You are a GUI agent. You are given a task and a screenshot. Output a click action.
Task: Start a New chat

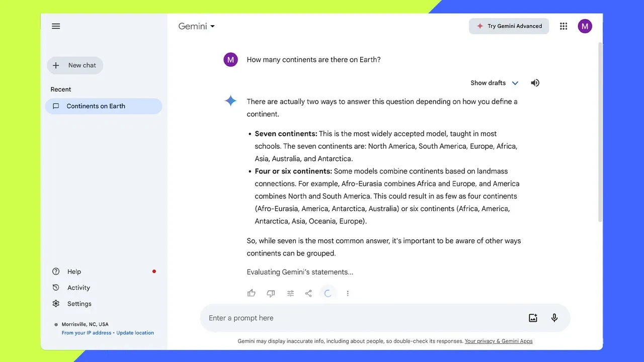[75, 65]
